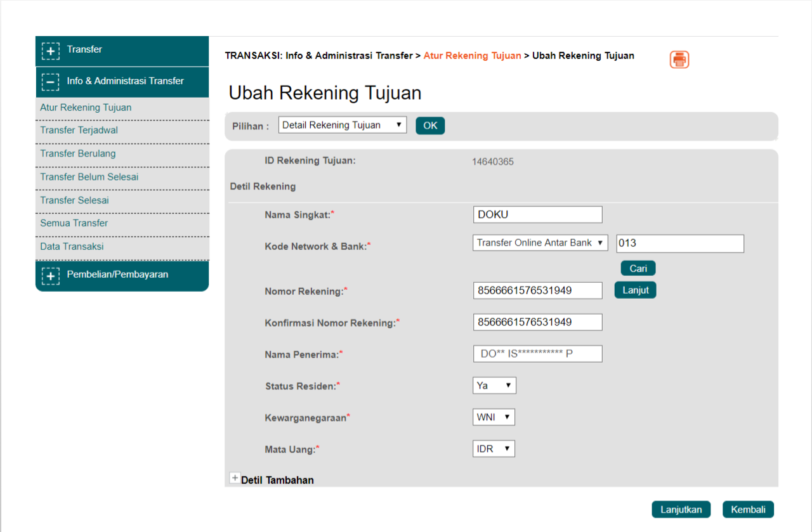
Task: Collapse Info & Administrasi Transfer minus icon
Action: 51,82
